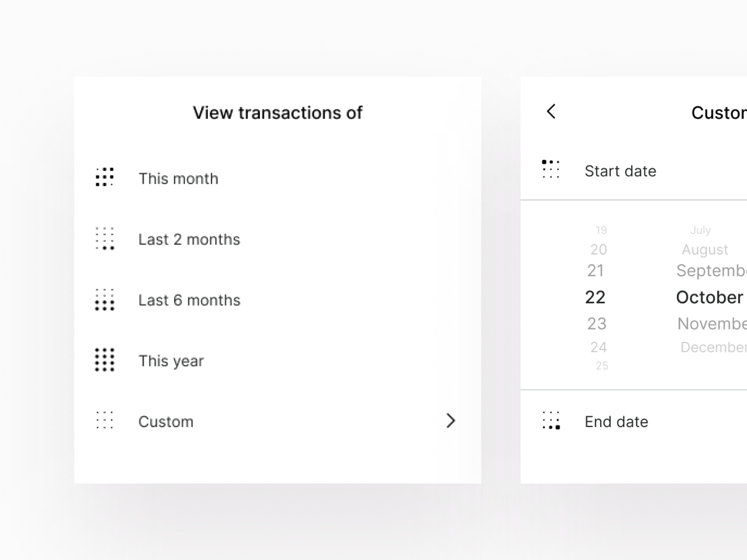Click the dotted icon beside Last 2 months
The image size is (747, 560).
point(105,238)
